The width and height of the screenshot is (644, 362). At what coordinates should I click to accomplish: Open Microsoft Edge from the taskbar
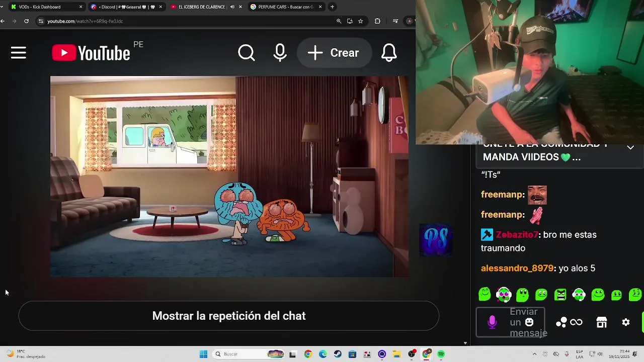[x=323, y=354]
